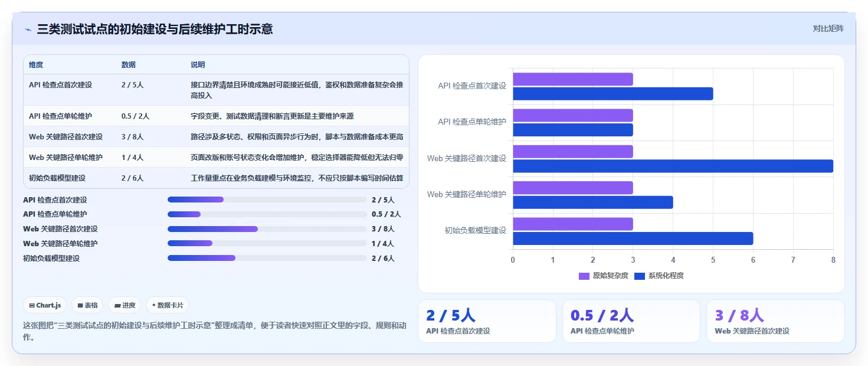Click the blue chart bar for Web 关键路径首次建设

[673, 166]
